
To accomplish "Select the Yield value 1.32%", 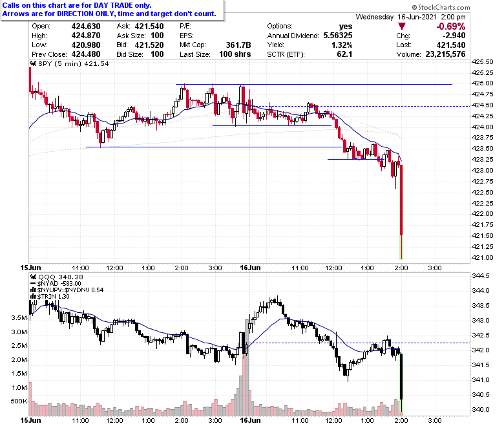I will pyautogui.click(x=342, y=45).
